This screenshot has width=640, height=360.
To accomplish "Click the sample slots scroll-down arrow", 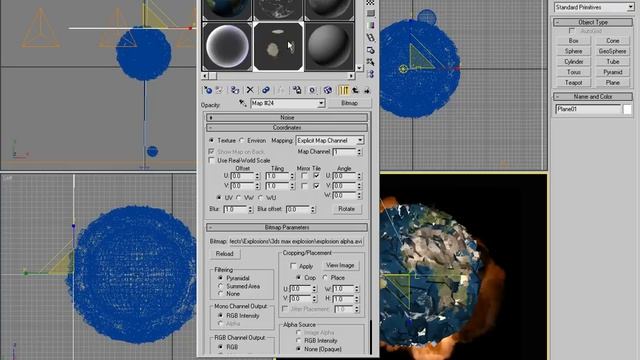I will pos(359,68).
